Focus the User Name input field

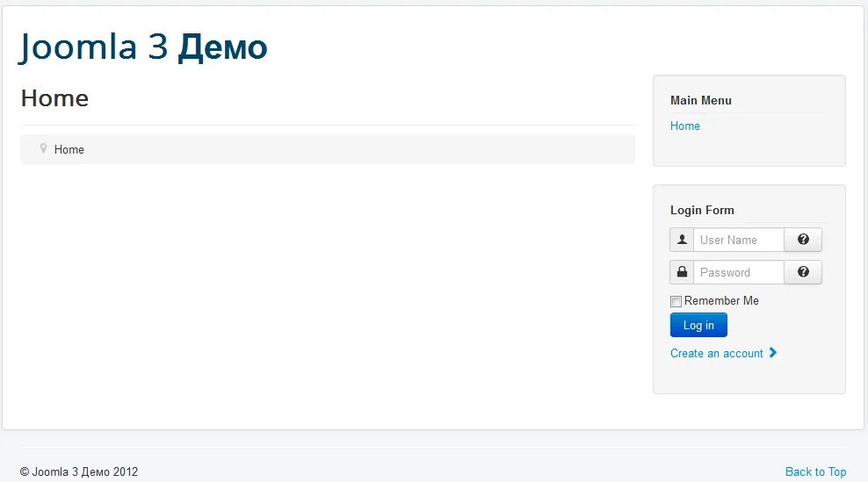(738, 240)
